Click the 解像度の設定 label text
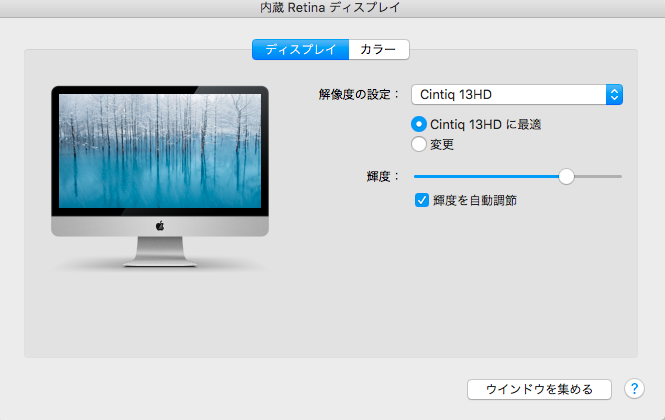 pyautogui.click(x=359, y=95)
